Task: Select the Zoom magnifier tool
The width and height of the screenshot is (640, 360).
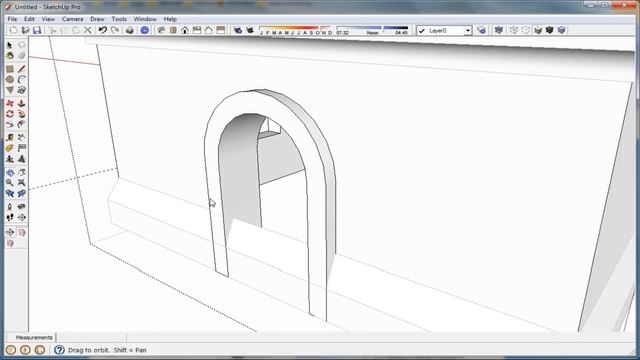Action: [10, 182]
